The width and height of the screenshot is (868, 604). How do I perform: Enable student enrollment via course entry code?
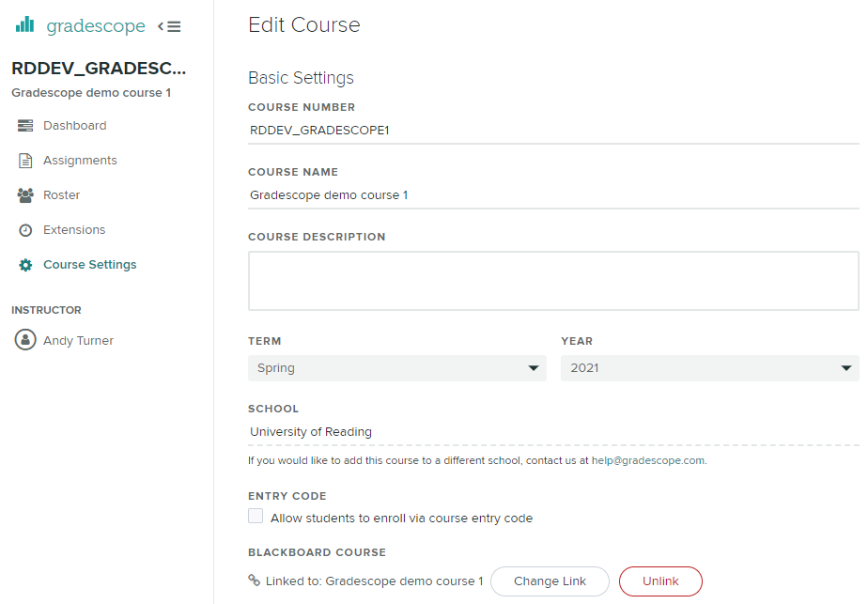[x=256, y=517]
